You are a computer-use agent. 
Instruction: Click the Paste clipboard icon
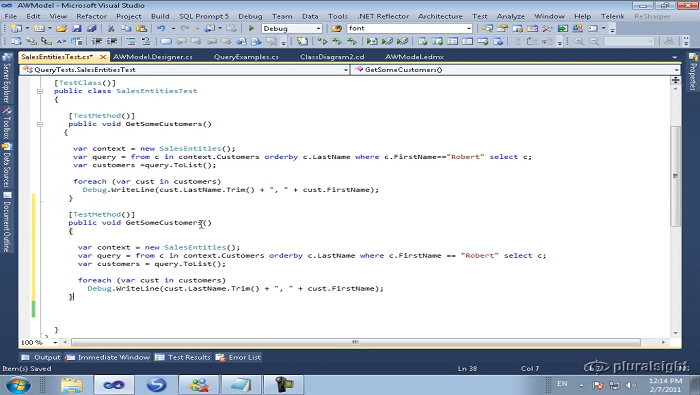[x=141, y=28]
